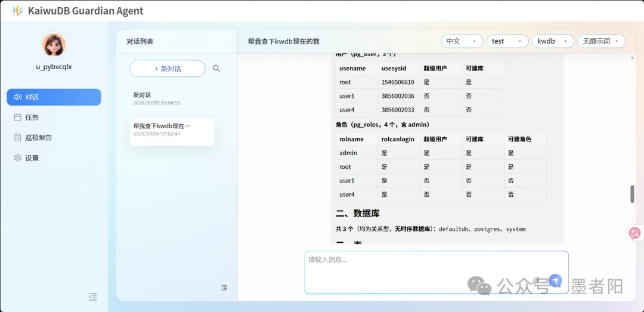The width and height of the screenshot is (644, 312).
Task: Collapse the conversation list panel icon
Action: pyautogui.click(x=224, y=288)
